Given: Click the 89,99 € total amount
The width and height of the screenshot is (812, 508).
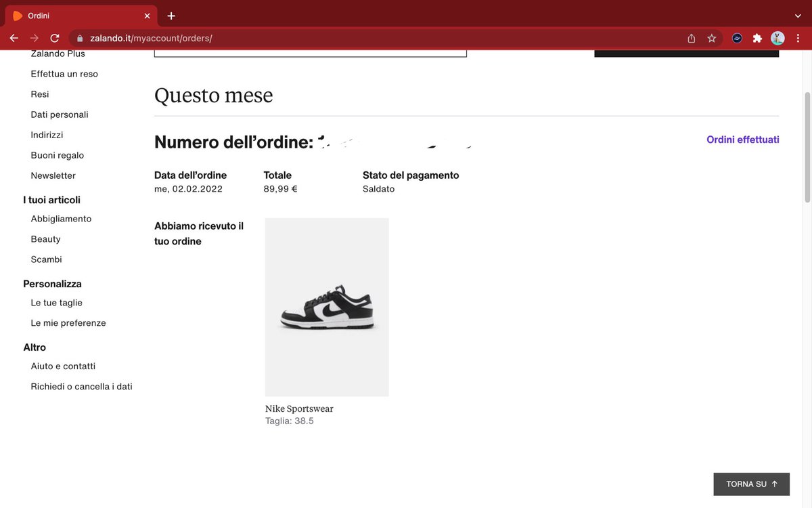Looking at the screenshot, I should point(280,189).
